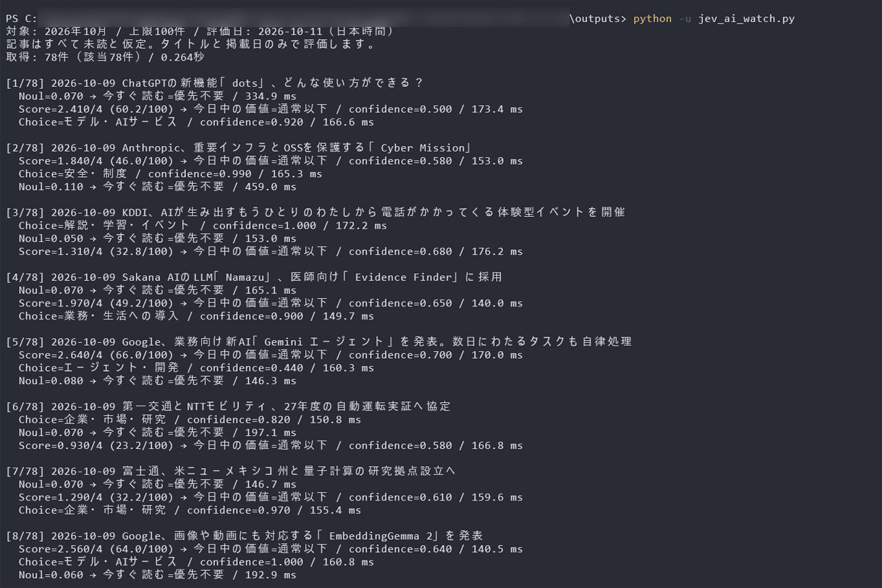Click 'Noul=0.070' line with 197.1 ms

point(157,432)
